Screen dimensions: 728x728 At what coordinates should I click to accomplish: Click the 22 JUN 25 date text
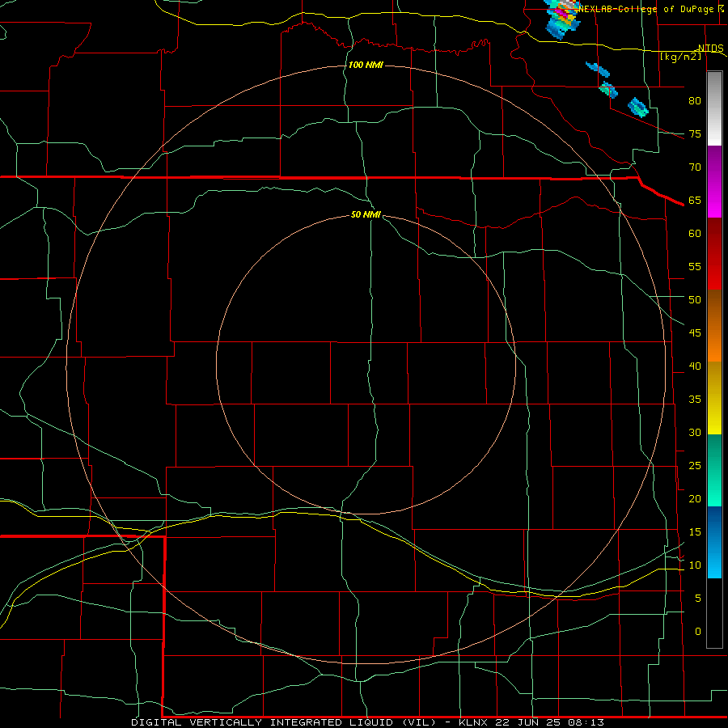(x=528, y=722)
